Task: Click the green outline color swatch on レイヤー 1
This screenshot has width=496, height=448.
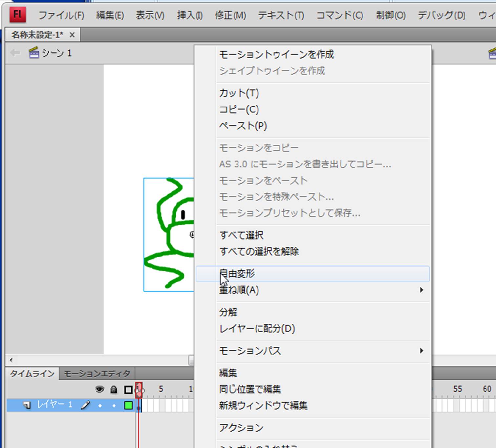Action: click(x=128, y=406)
